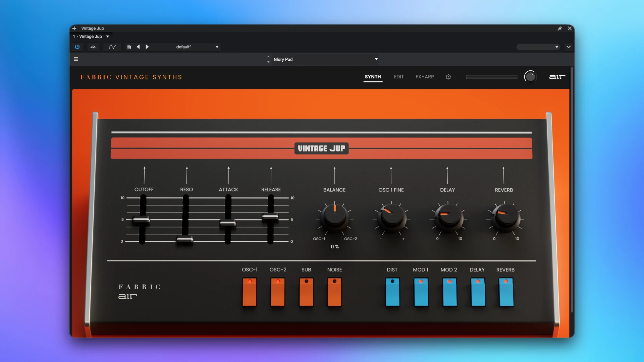Click the master volume knob
Image resolution: width=644 pixels, height=362 pixels.
(x=530, y=77)
